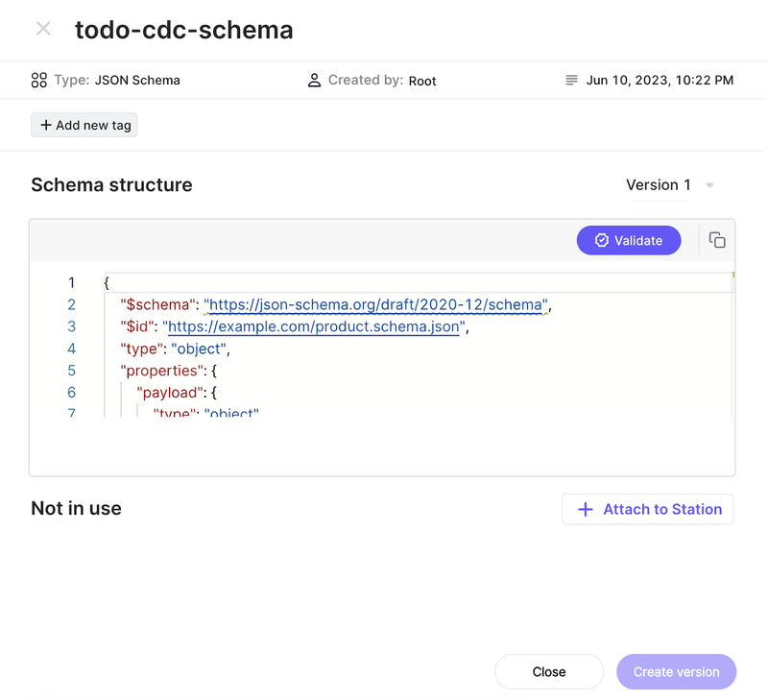Click the JSON Schema type label

click(137, 81)
